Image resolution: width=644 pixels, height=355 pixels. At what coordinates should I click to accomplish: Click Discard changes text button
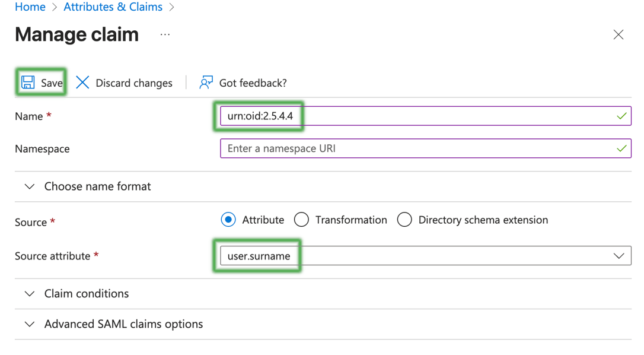tap(134, 83)
